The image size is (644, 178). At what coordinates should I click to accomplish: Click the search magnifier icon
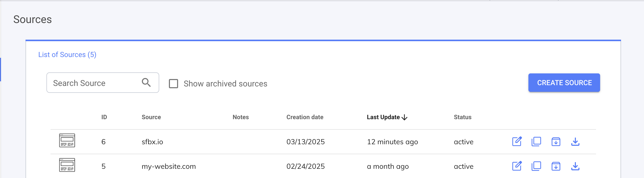coord(146,82)
